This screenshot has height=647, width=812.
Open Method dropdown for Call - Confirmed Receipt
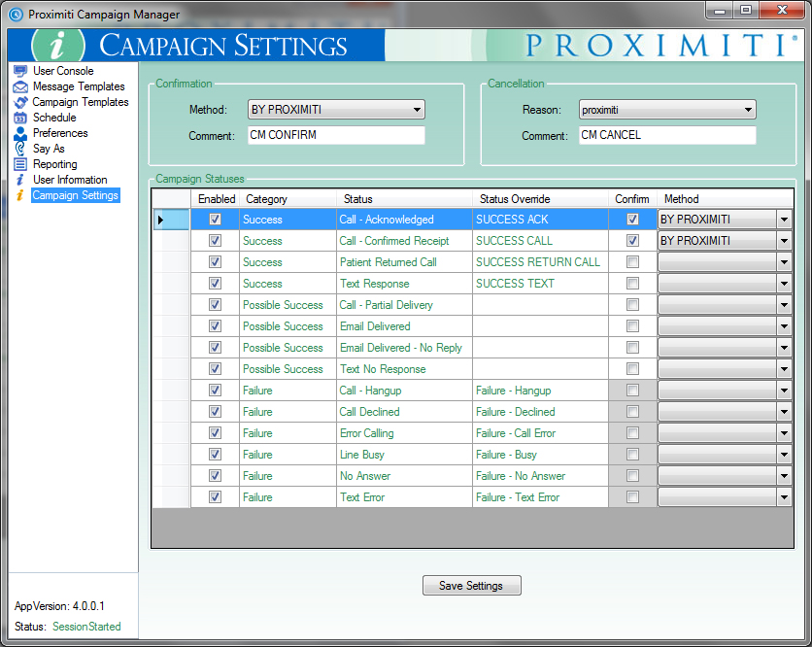(784, 241)
